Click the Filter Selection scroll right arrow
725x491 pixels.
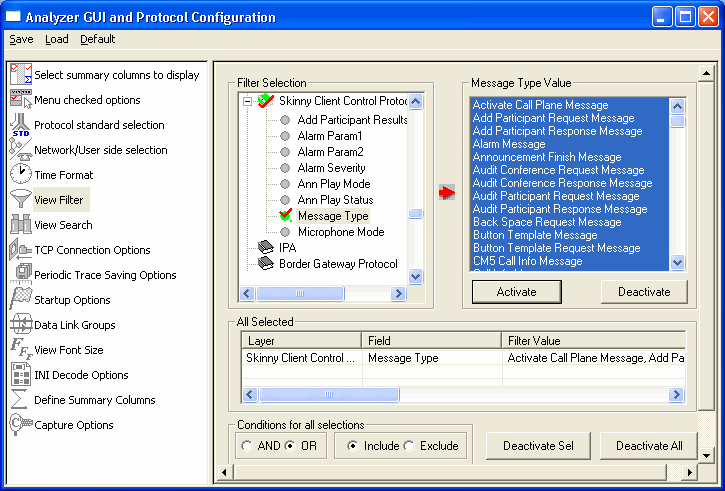[x=398, y=293]
